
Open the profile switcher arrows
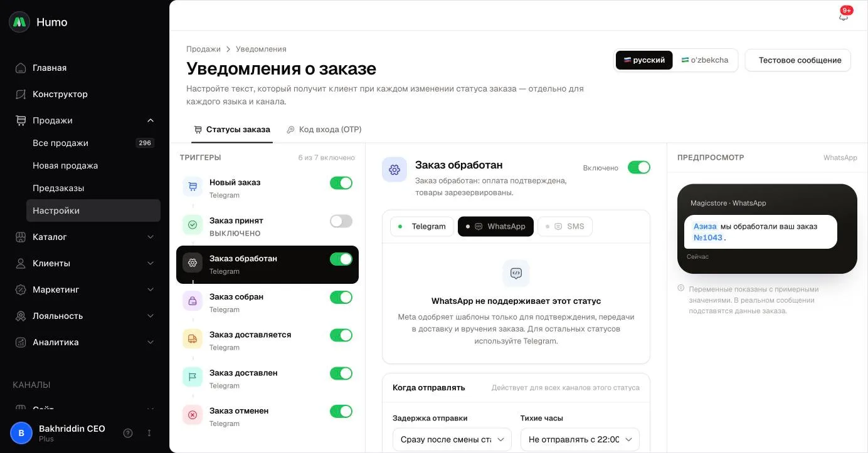[149, 433]
